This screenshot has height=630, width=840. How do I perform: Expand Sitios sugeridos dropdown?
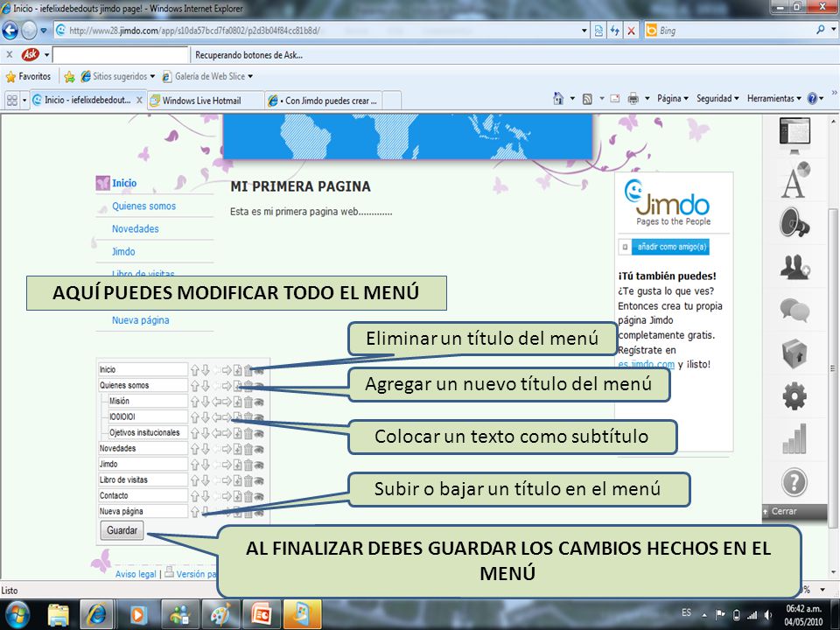tap(152, 77)
